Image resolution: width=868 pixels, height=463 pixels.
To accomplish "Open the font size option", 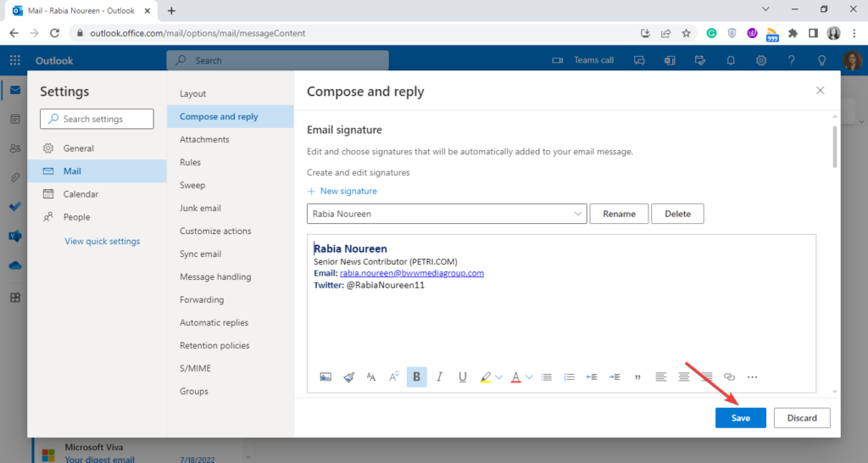I will point(371,377).
